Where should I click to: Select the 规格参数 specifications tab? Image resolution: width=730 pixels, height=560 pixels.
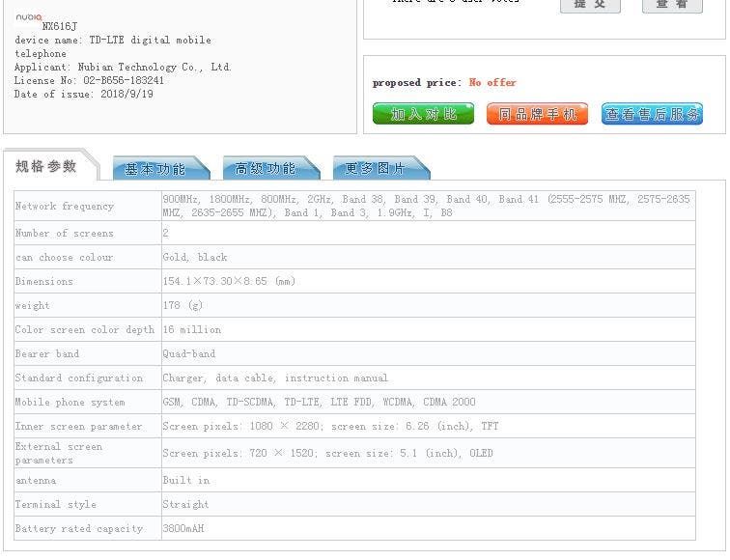pyautogui.click(x=46, y=166)
